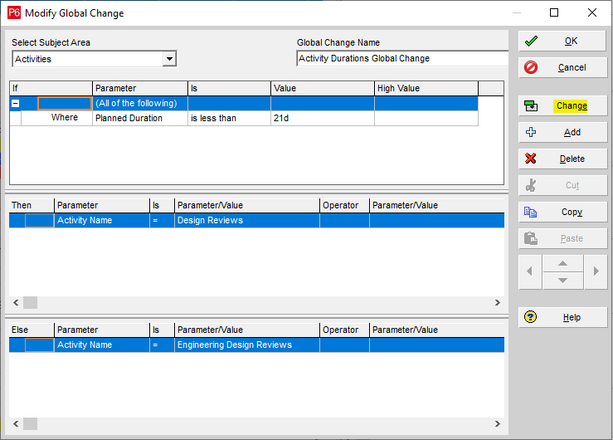This screenshot has height=440, width=613.
Task: Click Then grid scrollbar right arrow
Action: click(x=497, y=303)
